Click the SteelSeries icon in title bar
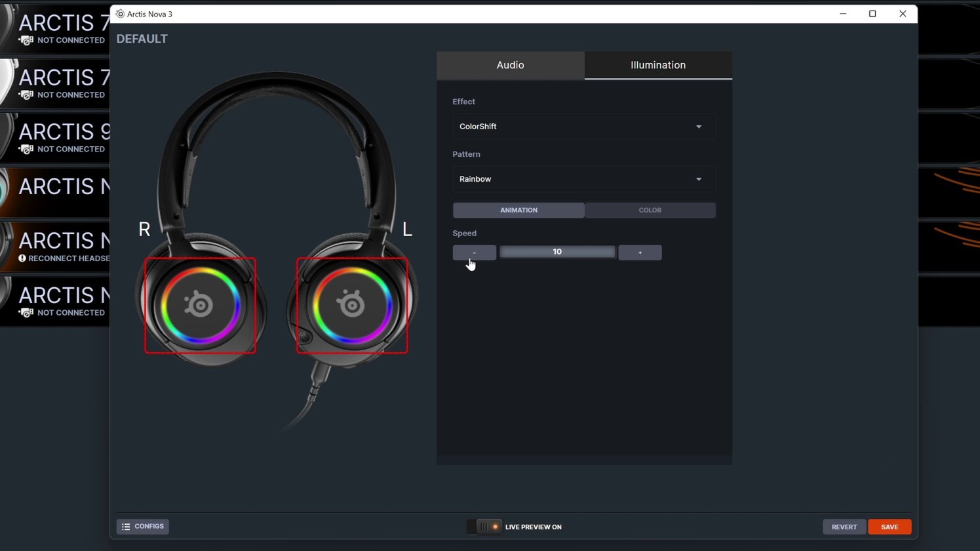 120,14
